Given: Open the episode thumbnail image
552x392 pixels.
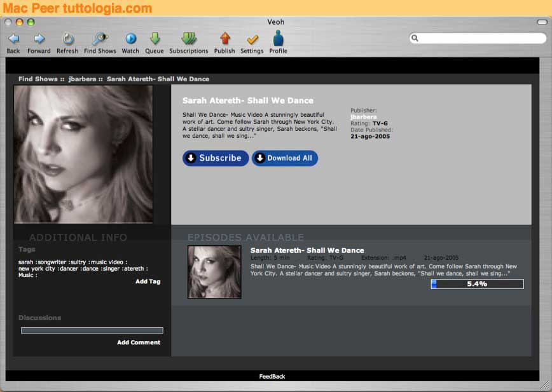Looking at the screenshot, I should (214, 272).
